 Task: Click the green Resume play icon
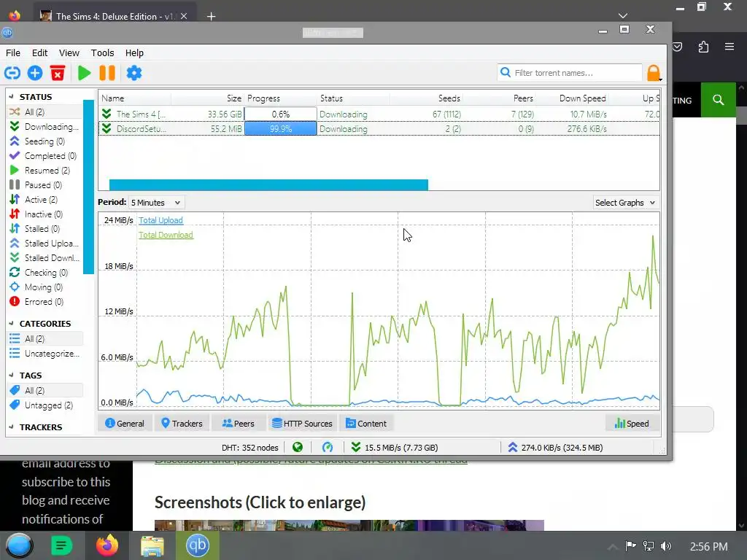click(x=84, y=73)
